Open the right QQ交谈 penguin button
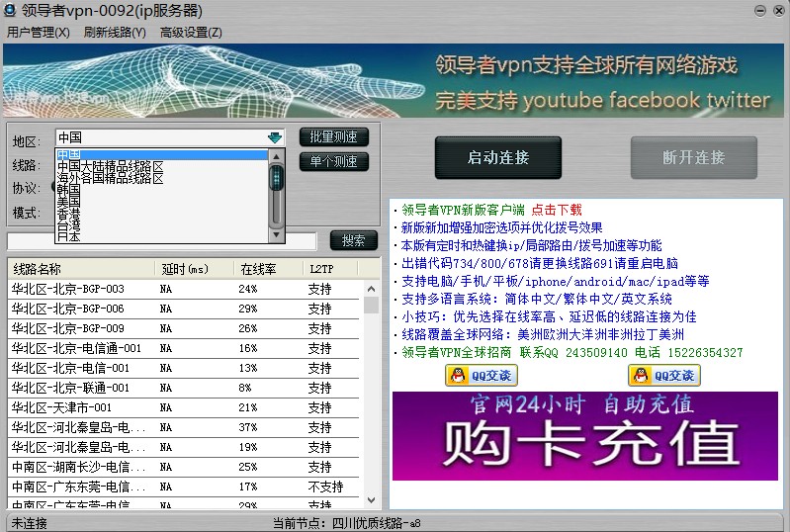 click(x=664, y=376)
